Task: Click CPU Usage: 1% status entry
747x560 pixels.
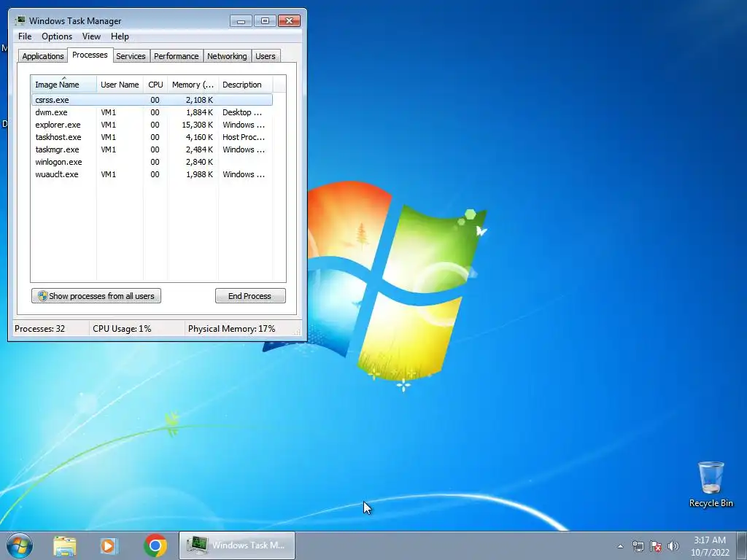Action: 122,329
